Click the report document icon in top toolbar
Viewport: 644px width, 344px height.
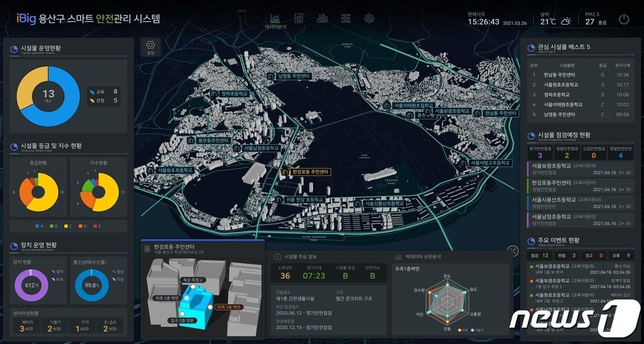pyautogui.click(x=299, y=18)
